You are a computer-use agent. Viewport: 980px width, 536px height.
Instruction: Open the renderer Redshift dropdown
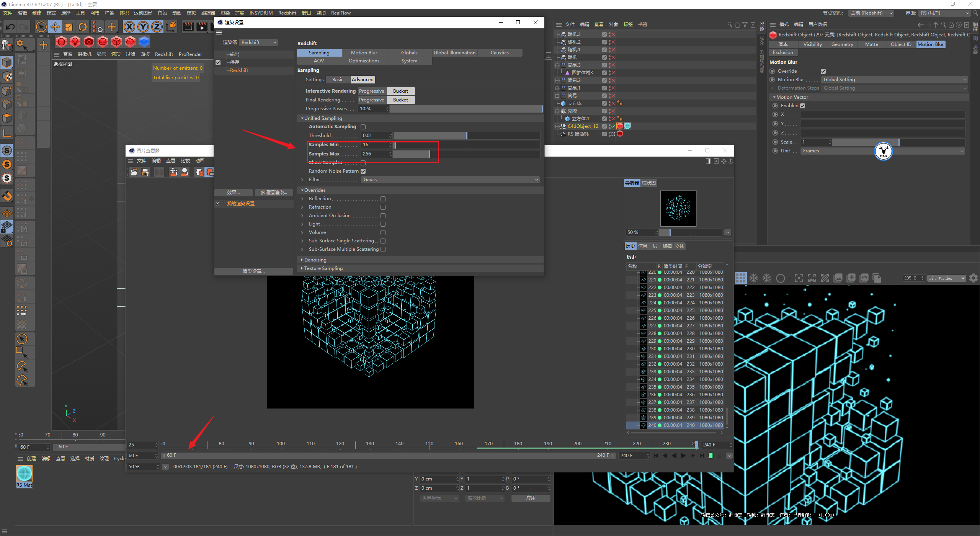click(259, 42)
